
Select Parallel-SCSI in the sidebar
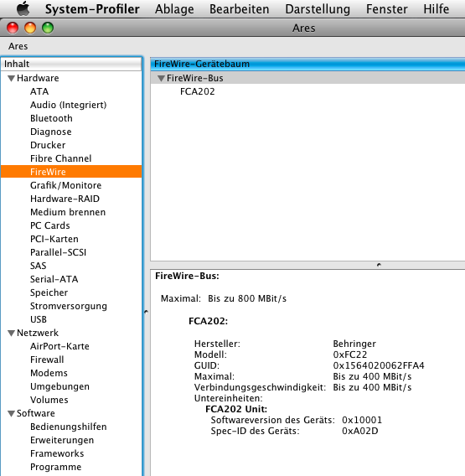pos(58,252)
